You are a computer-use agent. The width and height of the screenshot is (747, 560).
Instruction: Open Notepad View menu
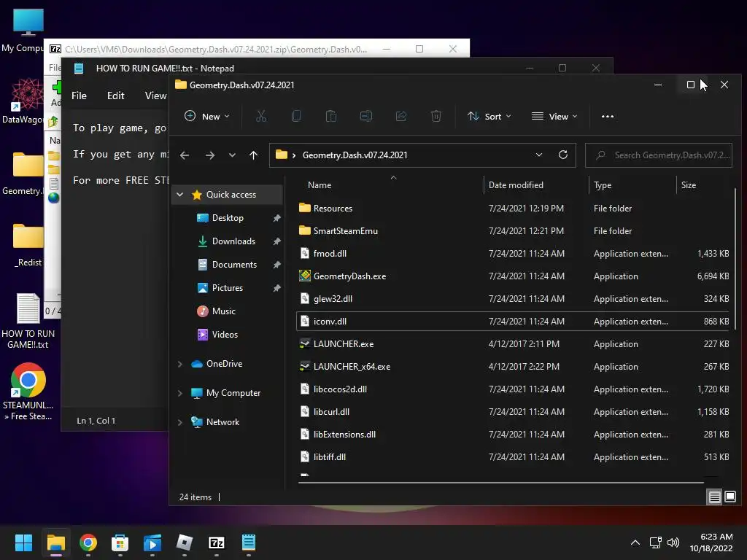coord(156,96)
